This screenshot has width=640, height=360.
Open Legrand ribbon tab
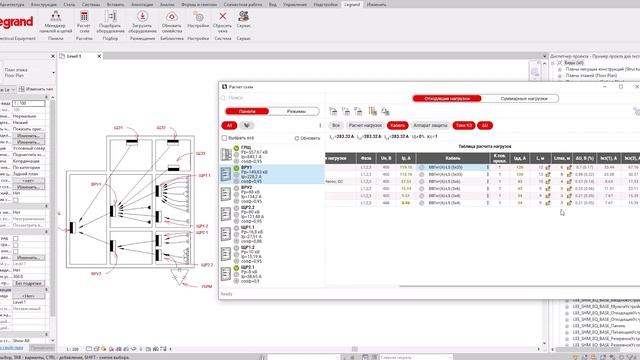352,4
